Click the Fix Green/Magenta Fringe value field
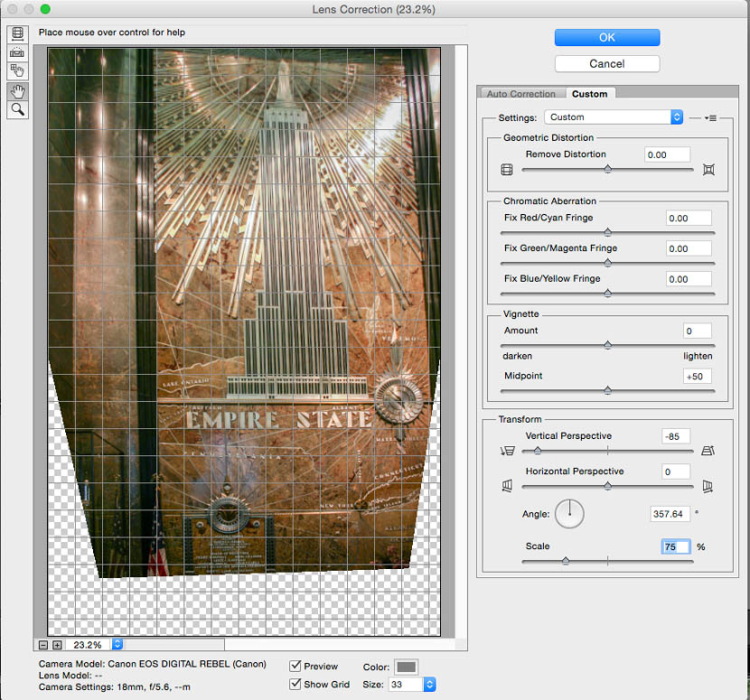 coord(689,248)
